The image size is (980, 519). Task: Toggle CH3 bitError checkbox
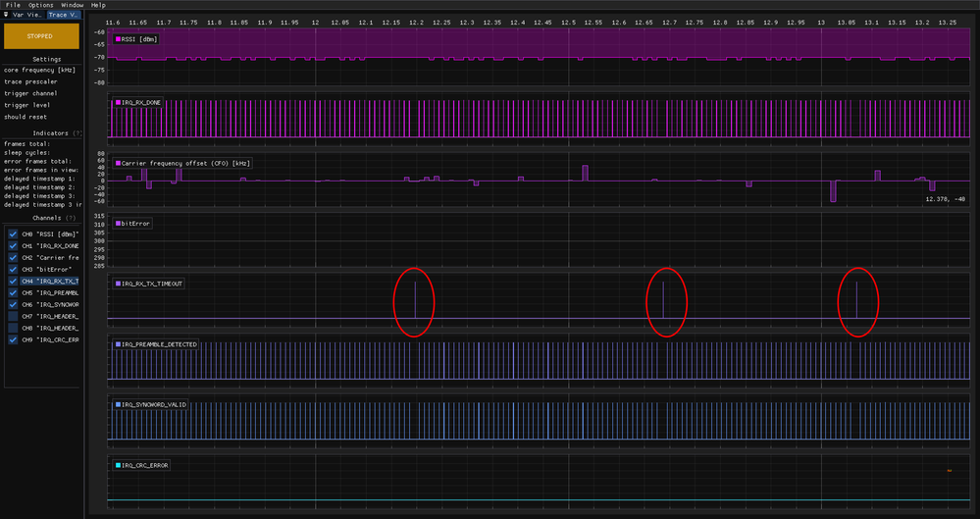coord(13,270)
